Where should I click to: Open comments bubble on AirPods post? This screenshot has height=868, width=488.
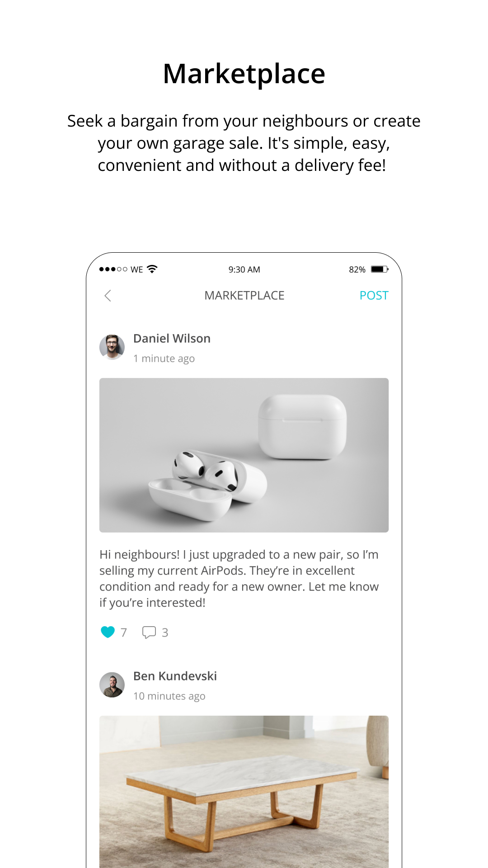(x=149, y=632)
